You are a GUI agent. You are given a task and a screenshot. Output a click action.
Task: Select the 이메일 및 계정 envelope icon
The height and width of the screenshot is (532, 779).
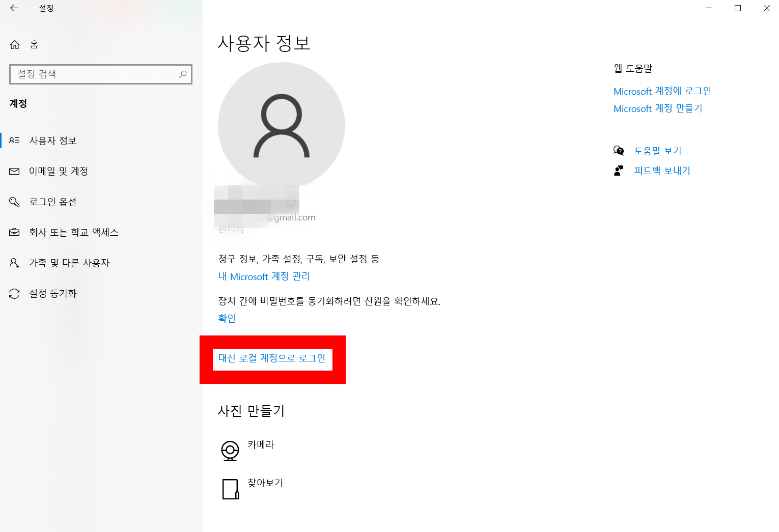click(x=14, y=171)
